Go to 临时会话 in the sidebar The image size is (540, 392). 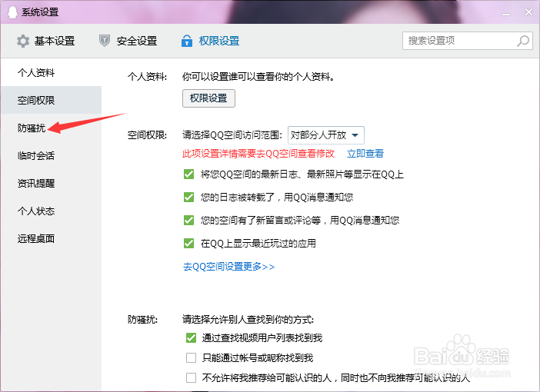51,155
